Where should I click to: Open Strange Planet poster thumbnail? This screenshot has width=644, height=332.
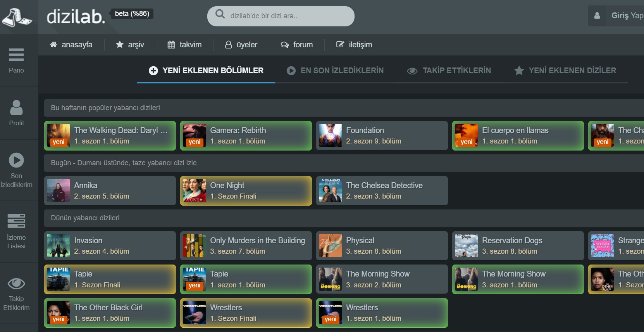(603, 246)
